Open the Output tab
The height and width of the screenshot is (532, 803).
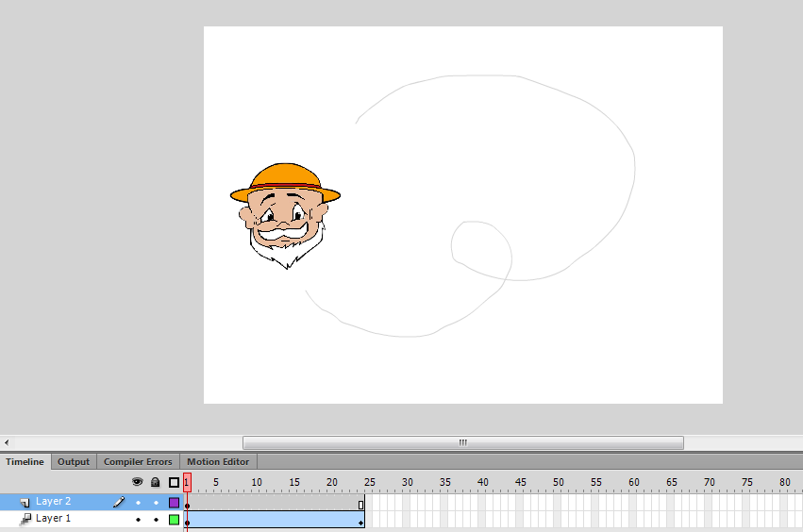(x=74, y=461)
